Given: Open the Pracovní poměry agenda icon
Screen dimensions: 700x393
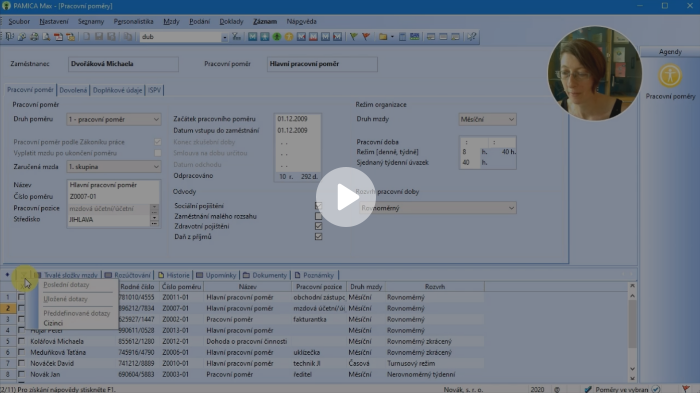Looking at the screenshot, I should point(670,75).
